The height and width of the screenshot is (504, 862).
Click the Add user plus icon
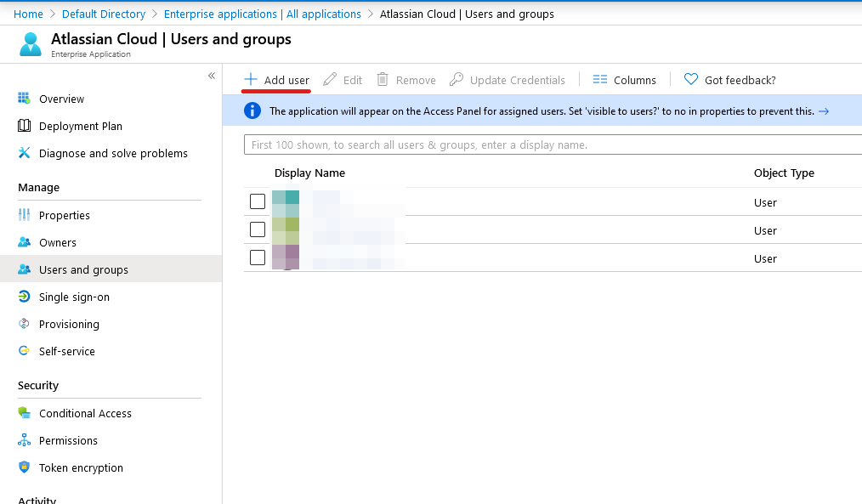coord(251,80)
